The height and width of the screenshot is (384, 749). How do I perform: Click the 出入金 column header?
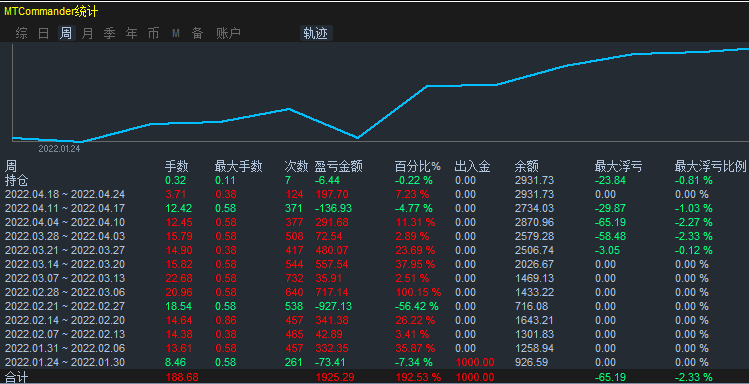coord(472,166)
